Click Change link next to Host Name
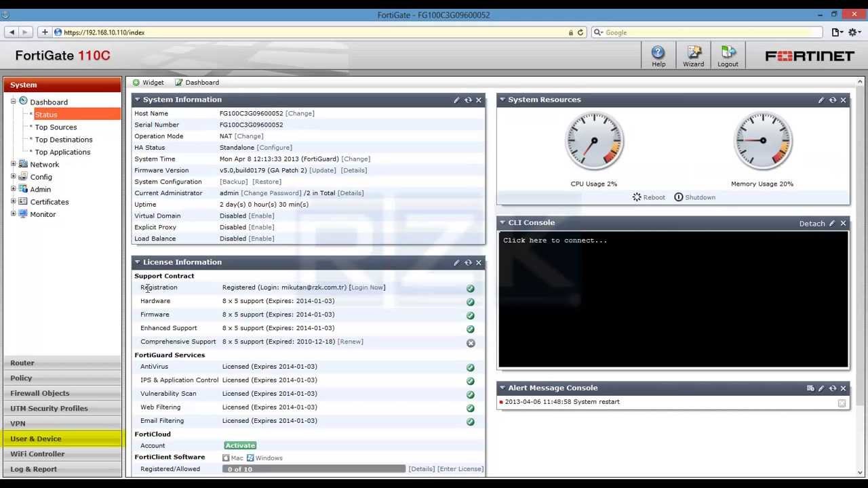 [300, 114]
